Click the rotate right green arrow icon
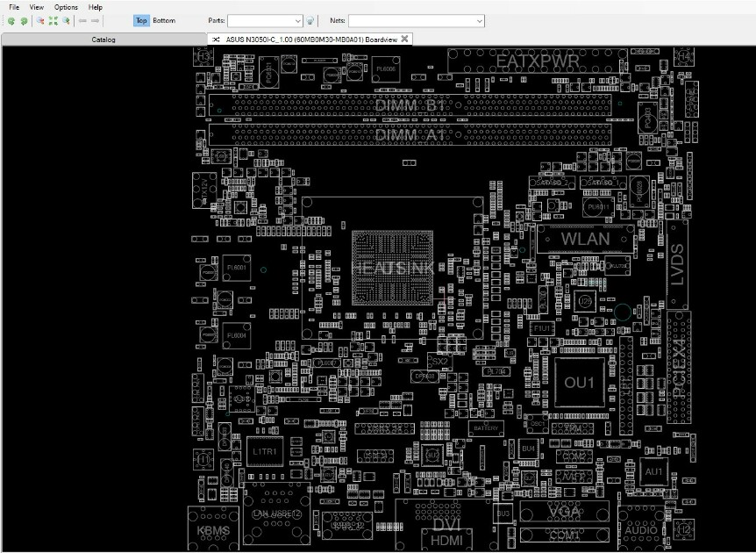The height and width of the screenshot is (553, 756). point(24,21)
